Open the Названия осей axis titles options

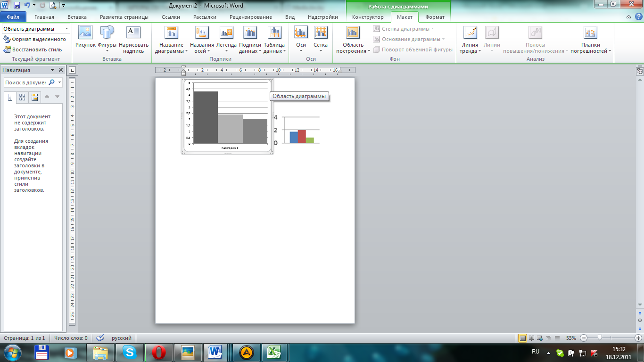tap(202, 40)
